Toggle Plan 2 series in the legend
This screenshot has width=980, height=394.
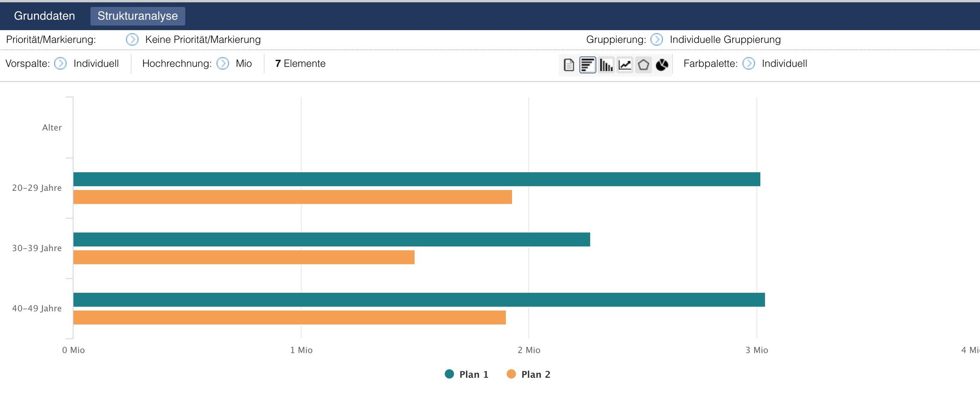point(529,374)
